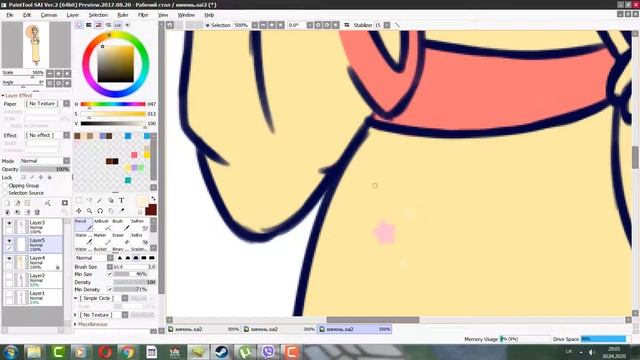Open the Layer menu
Image resolution: width=640 pixels, height=360 pixels.
[73, 15]
